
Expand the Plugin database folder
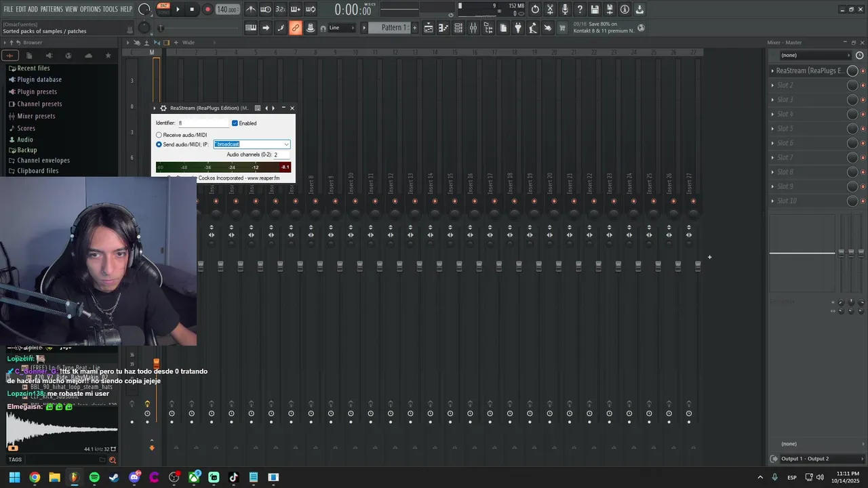(x=35, y=79)
